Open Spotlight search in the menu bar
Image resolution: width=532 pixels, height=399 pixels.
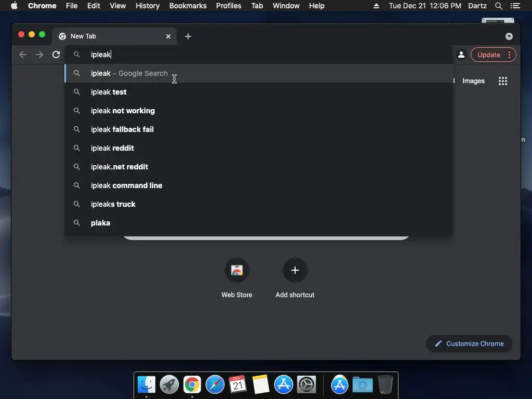pos(498,6)
